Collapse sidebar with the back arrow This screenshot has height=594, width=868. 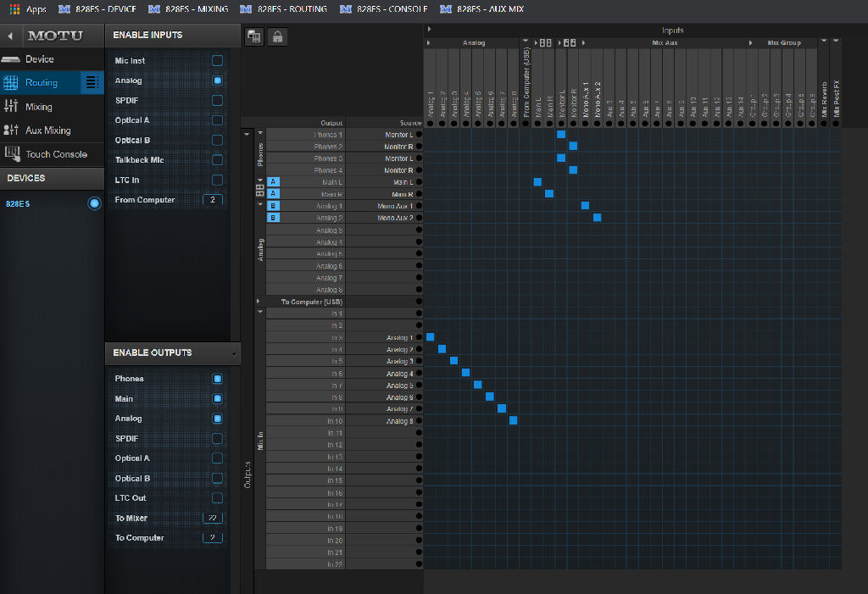click(10, 36)
